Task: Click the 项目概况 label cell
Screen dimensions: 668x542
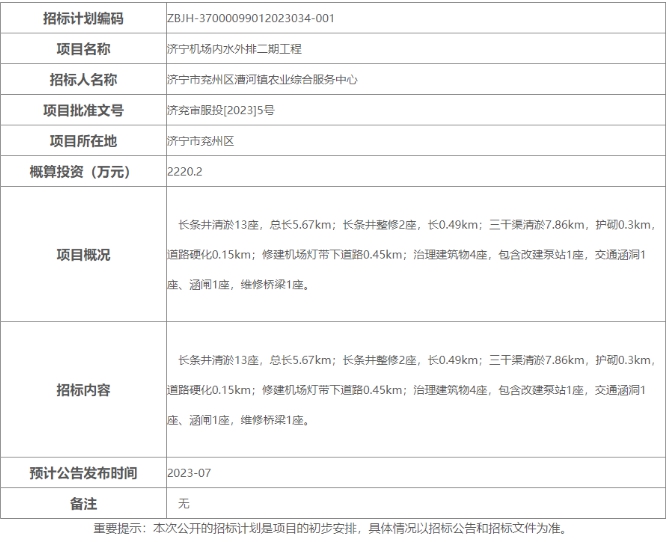Action: 84,255
